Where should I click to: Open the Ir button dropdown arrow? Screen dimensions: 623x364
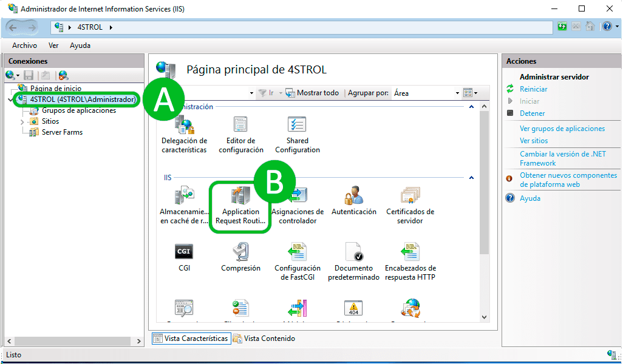[281, 93]
